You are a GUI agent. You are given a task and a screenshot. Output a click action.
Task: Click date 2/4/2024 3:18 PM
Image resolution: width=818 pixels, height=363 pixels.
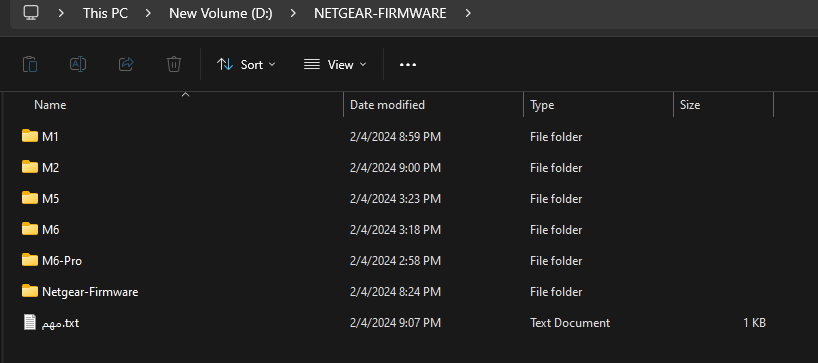point(395,229)
